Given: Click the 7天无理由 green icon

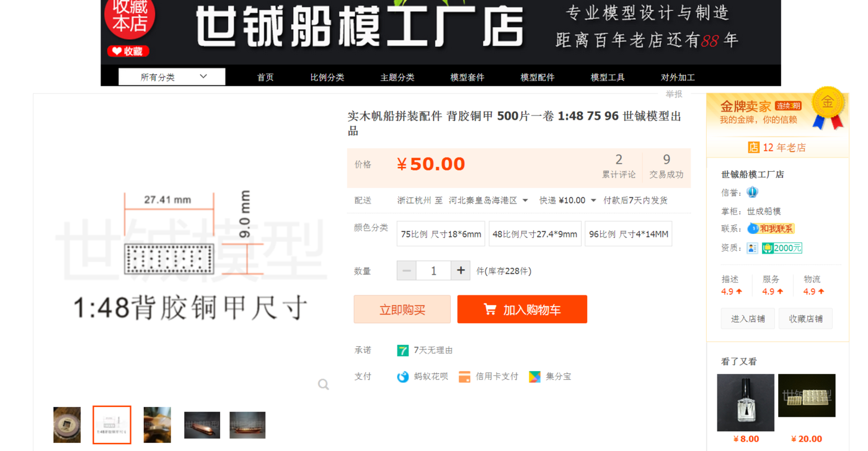Looking at the screenshot, I should [x=403, y=351].
